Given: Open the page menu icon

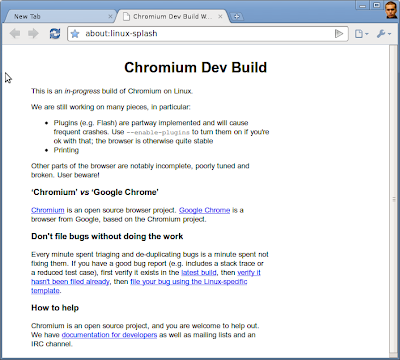Looking at the screenshot, I should (361, 34).
